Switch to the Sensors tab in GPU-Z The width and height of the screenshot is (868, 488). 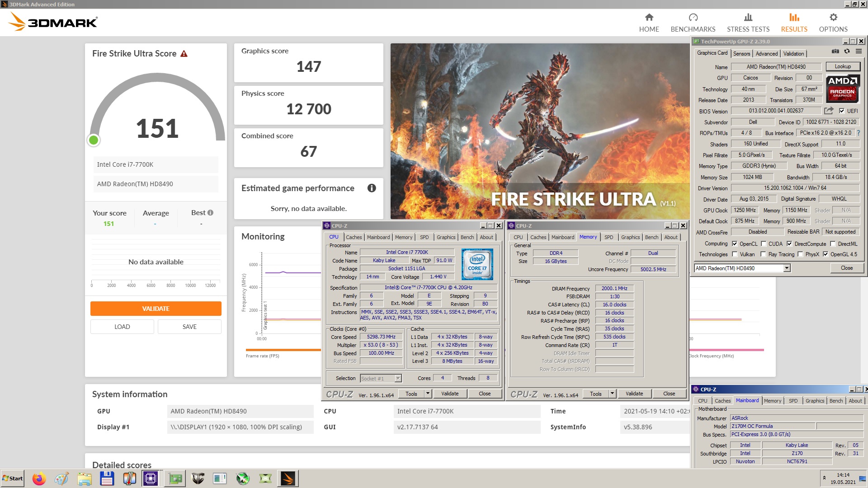click(741, 54)
